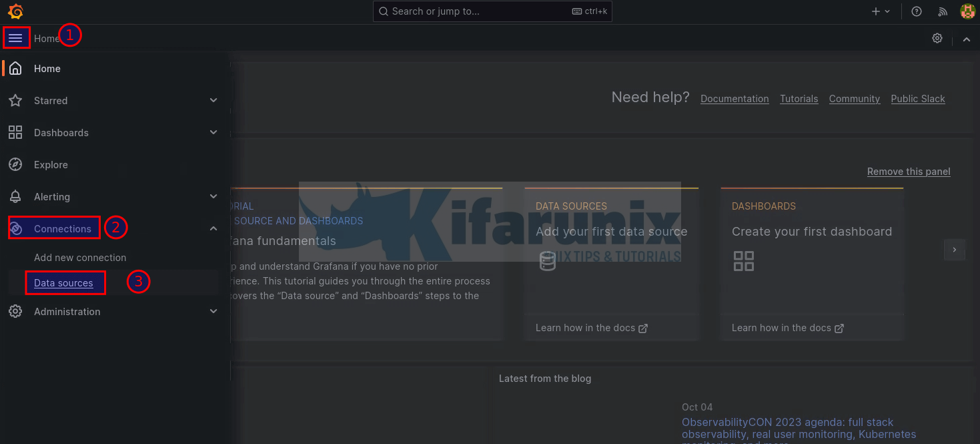Click the Grafana fundamentals tutorial card
The width and height of the screenshot is (980, 444).
(367, 264)
